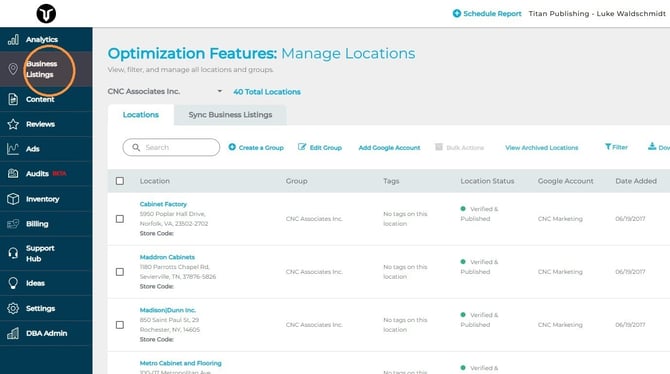Click the Schedule Report link

pyautogui.click(x=492, y=13)
